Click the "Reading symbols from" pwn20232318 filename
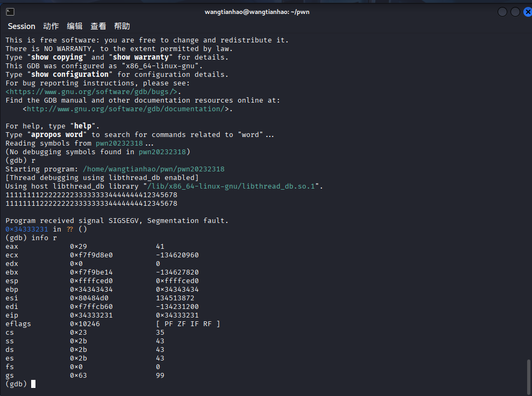532x396 pixels. click(x=119, y=143)
